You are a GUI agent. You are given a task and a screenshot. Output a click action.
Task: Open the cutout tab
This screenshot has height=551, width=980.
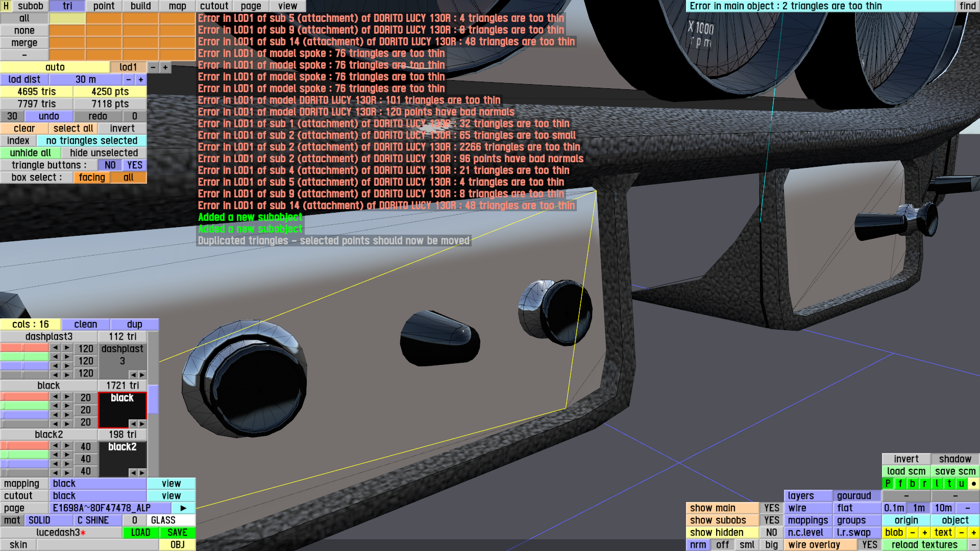[214, 6]
